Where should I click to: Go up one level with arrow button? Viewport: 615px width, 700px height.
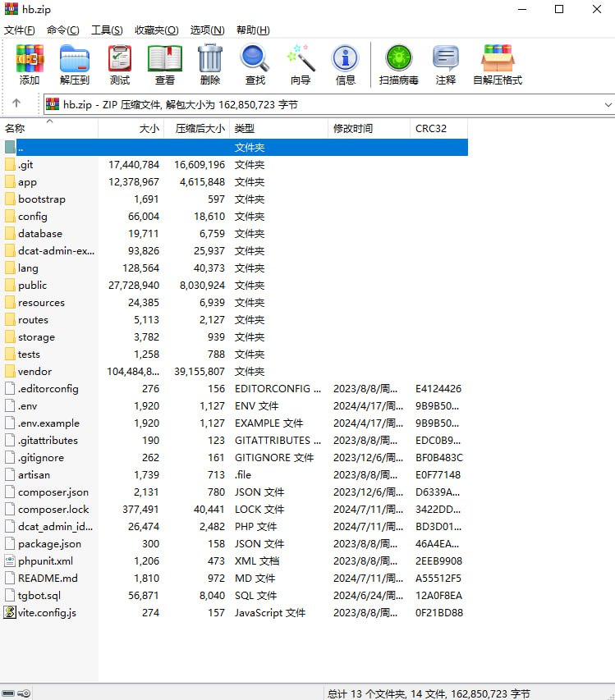click(x=16, y=104)
